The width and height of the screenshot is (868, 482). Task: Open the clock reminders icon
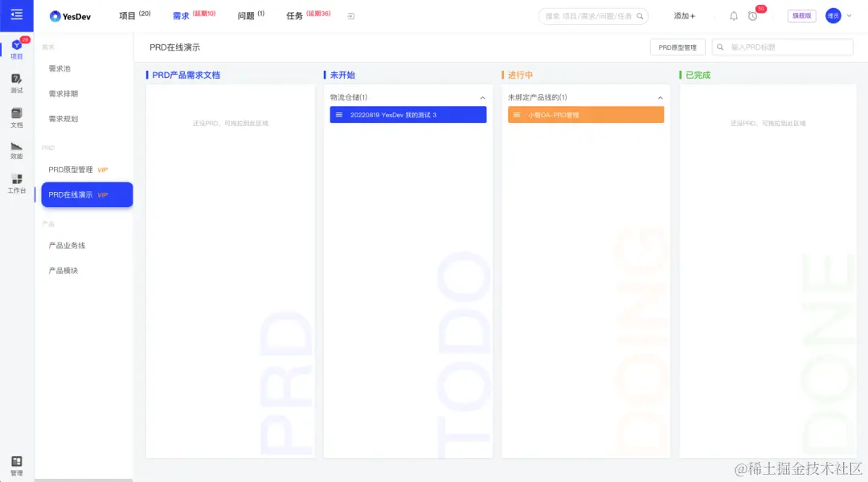pos(752,16)
